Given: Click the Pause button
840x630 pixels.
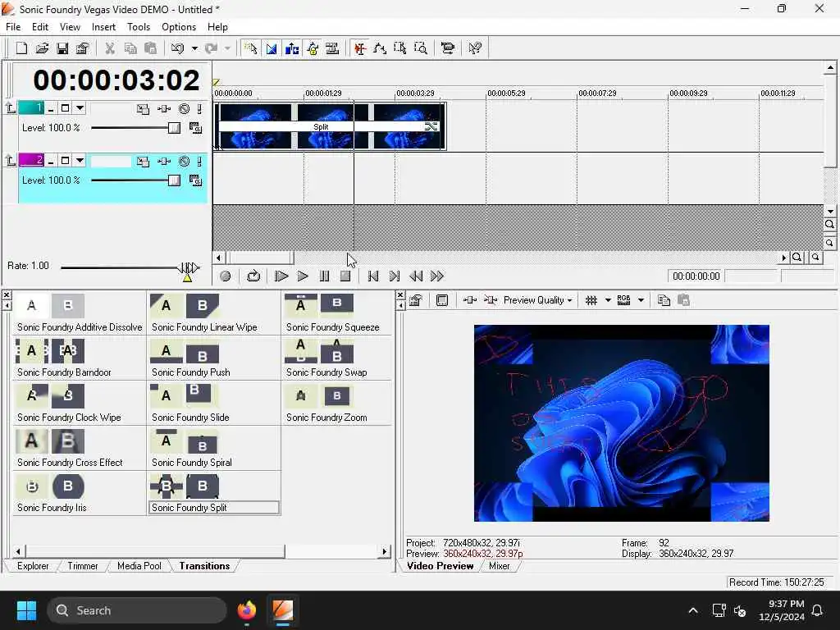Looking at the screenshot, I should [324, 276].
